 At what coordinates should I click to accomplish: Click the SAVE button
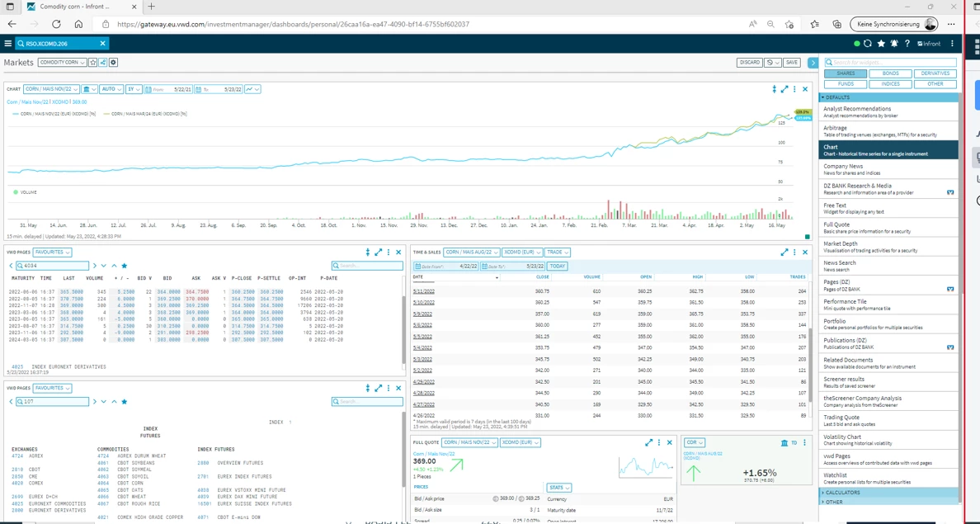point(792,63)
